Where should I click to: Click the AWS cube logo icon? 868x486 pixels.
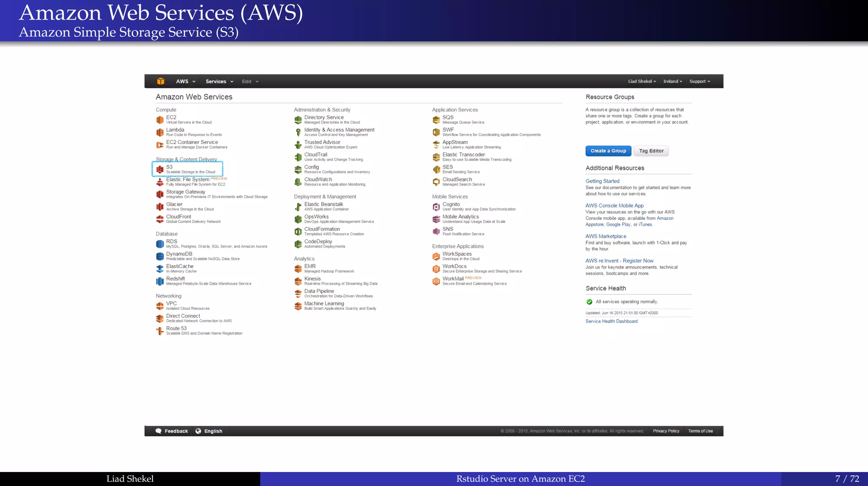coord(160,81)
